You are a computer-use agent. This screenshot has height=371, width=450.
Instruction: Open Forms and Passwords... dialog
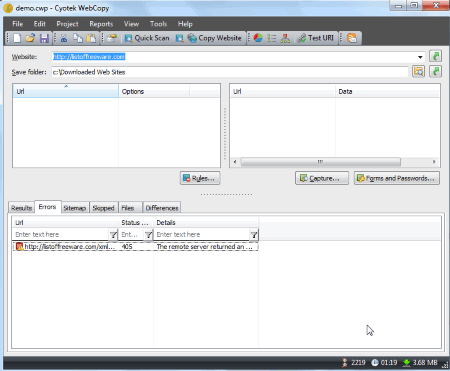[x=397, y=178]
